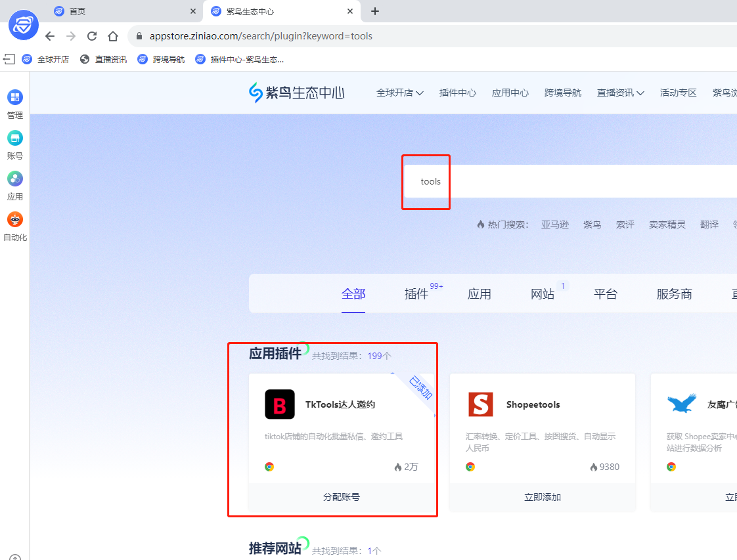Viewport: 737px width, 560px height.
Task: Select the 插件 results tab
Action: [416, 294]
